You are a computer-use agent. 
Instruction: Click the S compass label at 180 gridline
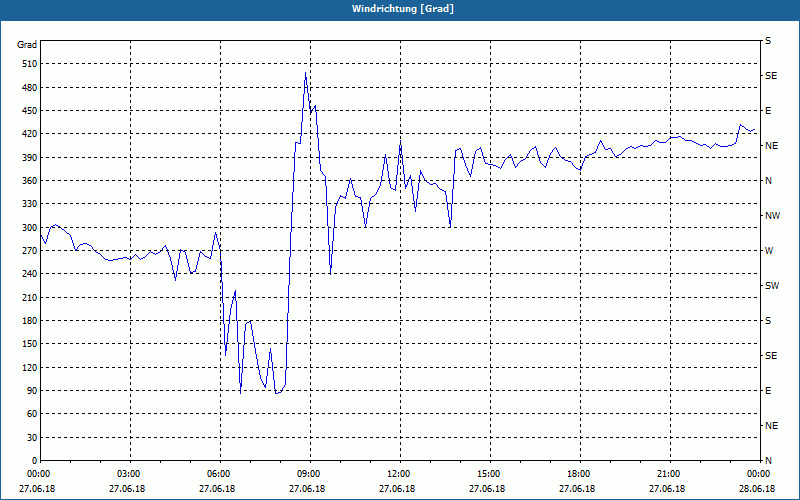[768, 321]
